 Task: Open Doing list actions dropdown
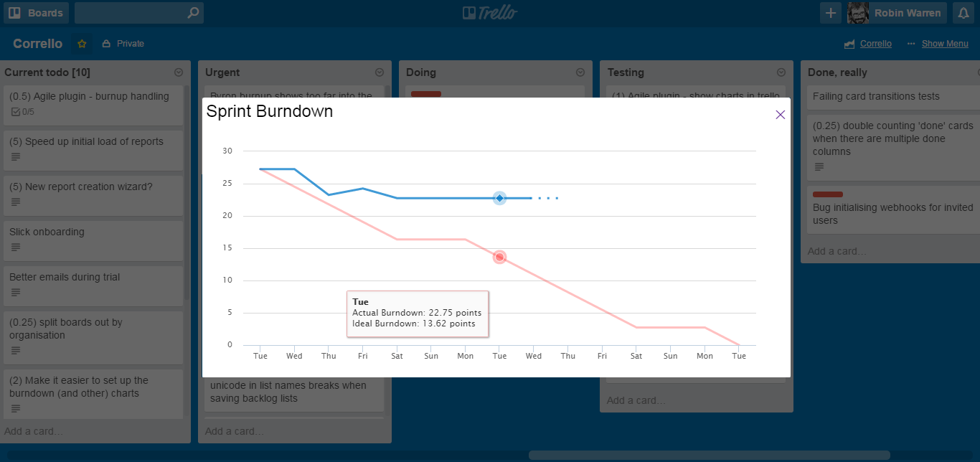580,72
